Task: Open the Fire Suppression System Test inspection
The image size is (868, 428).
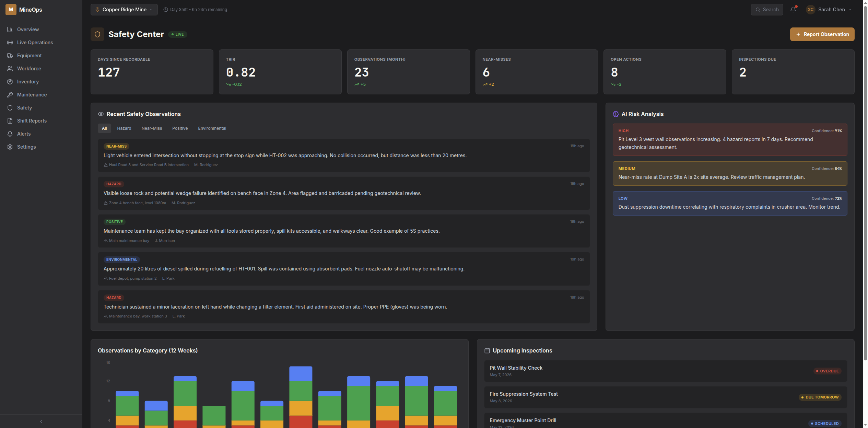Action: (666, 397)
